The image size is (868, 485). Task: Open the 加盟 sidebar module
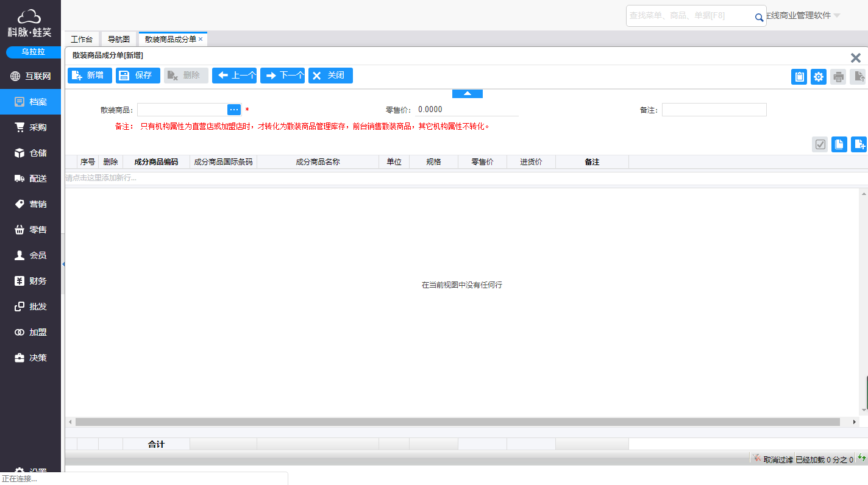[30, 332]
